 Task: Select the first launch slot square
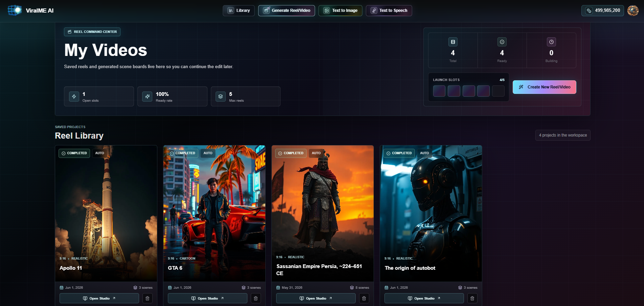pyautogui.click(x=439, y=91)
